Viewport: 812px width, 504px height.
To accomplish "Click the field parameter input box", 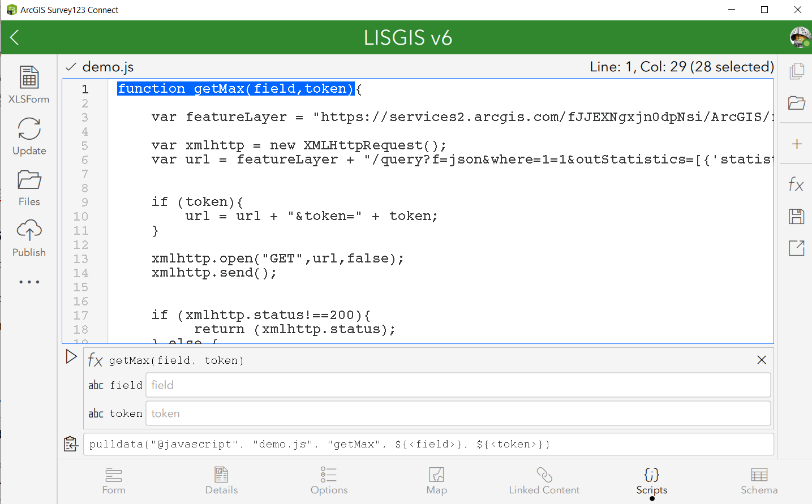I will tap(458, 385).
